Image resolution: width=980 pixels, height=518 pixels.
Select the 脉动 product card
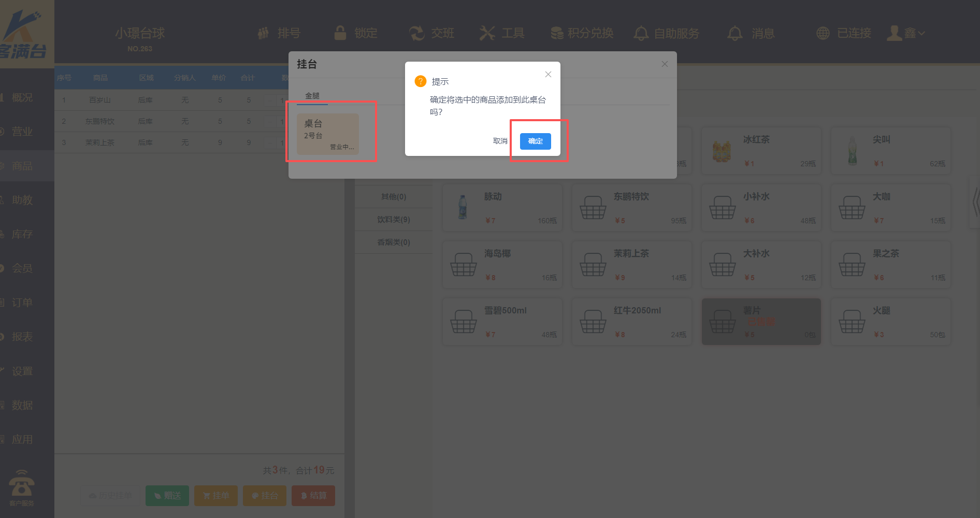click(x=502, y=207)
